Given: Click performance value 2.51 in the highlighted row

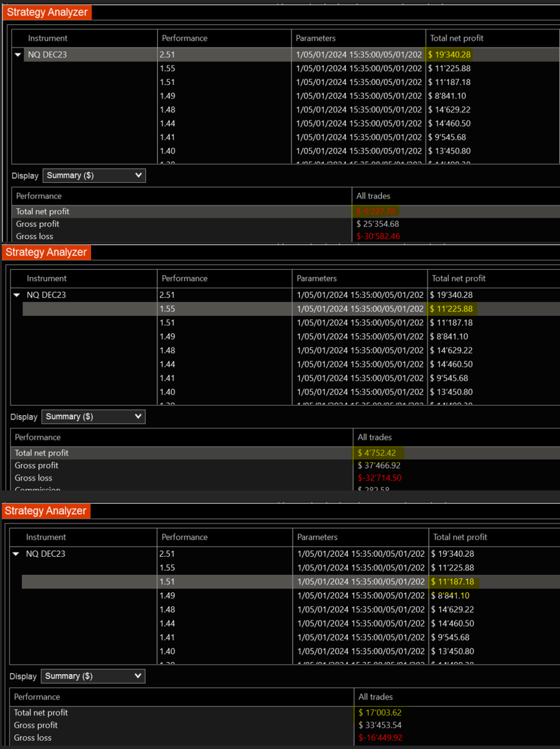Looking at the screenshot, I should click(x=167, y=55).
